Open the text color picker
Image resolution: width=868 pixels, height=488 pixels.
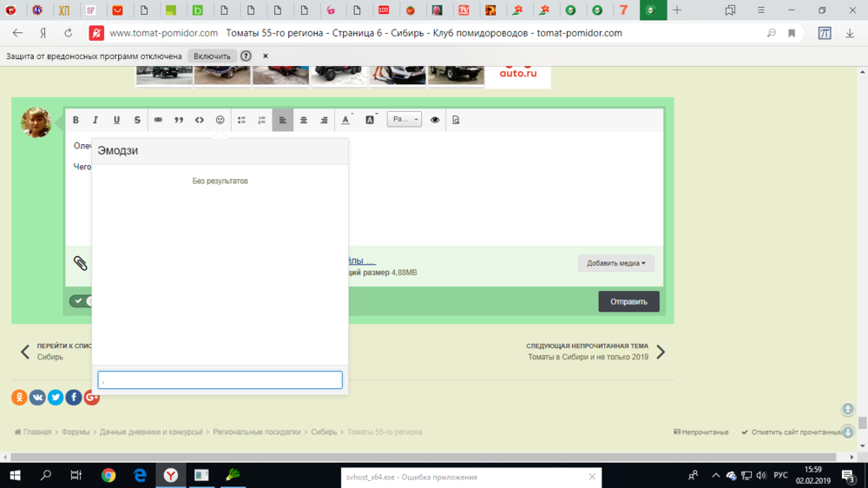pyautogui.click(x=346, y=120)
